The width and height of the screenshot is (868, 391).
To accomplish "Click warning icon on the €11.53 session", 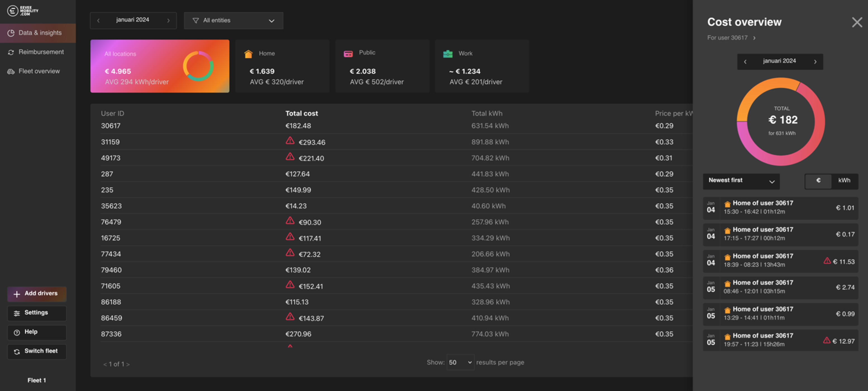I will point(827,261).
